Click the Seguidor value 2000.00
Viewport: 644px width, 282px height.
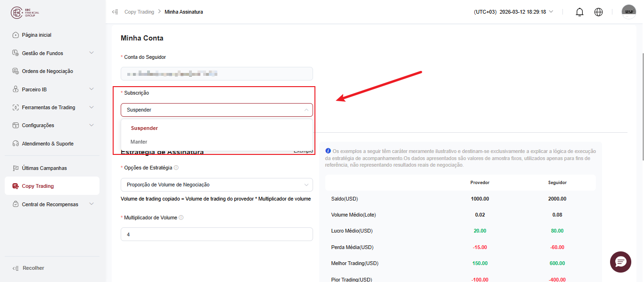557,199
